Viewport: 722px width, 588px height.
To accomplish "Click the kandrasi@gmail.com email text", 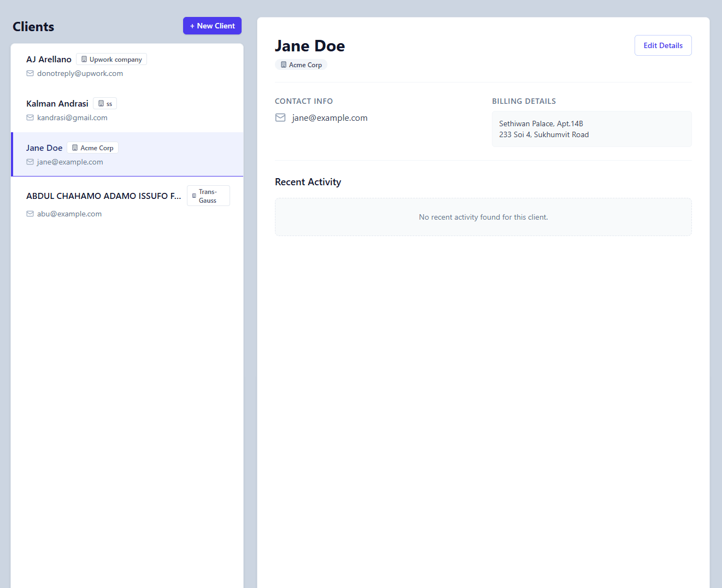I will point(72,118).
